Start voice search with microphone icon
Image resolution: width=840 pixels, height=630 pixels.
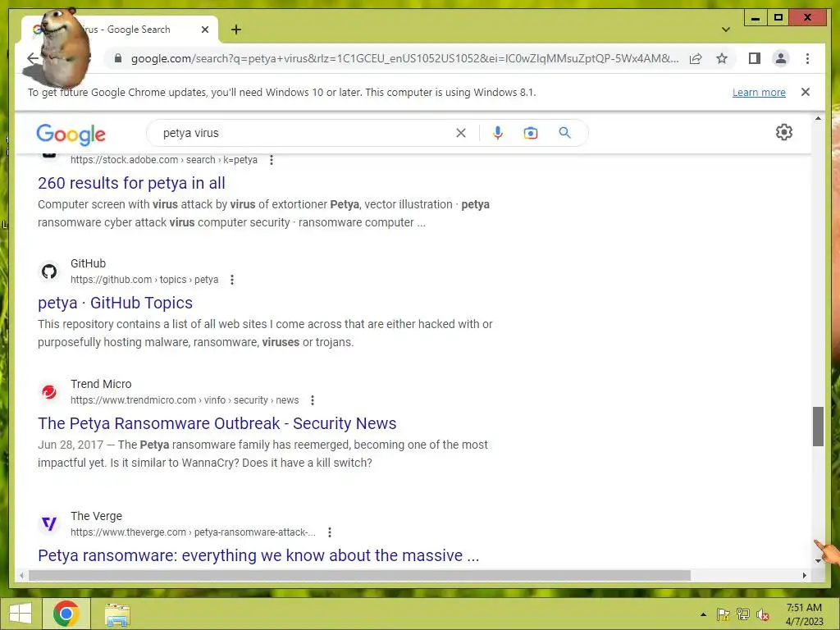[498, 133]
